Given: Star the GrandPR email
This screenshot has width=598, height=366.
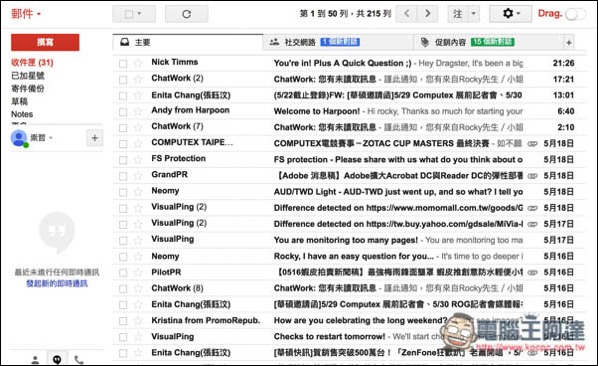Looking at the screenshot, I should [138, 176].
